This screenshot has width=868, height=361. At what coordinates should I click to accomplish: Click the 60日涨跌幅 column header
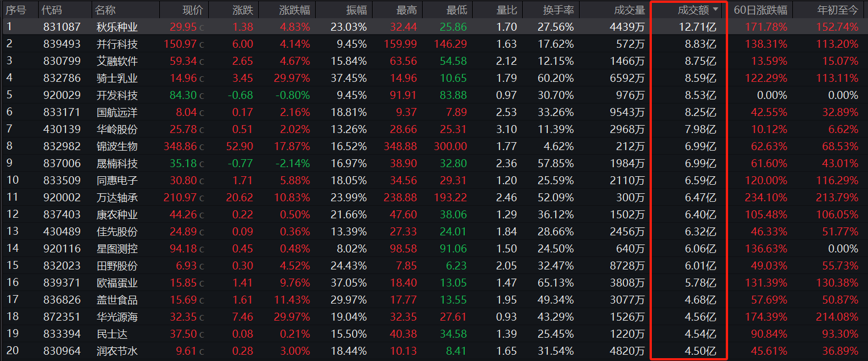[760, 10]
